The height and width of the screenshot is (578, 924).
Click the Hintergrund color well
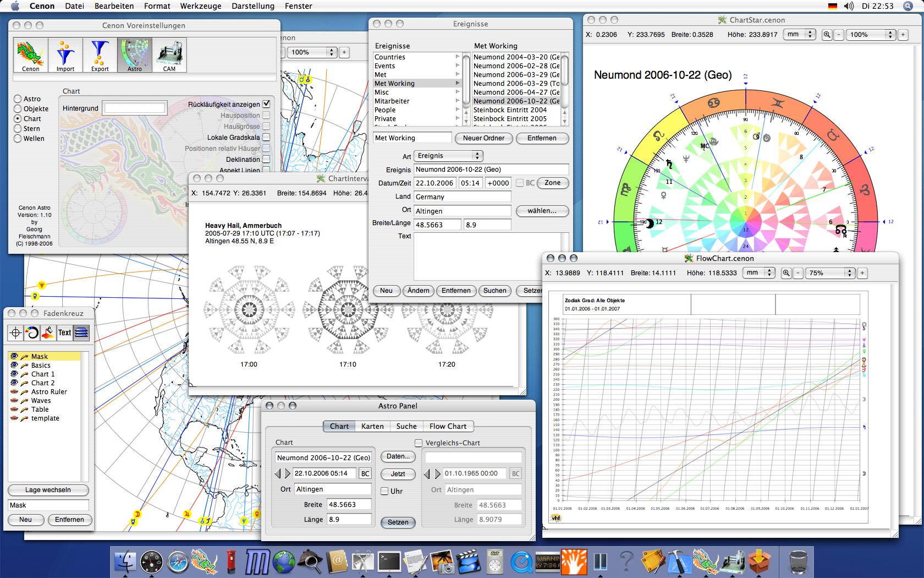click(x=135, y=108)
